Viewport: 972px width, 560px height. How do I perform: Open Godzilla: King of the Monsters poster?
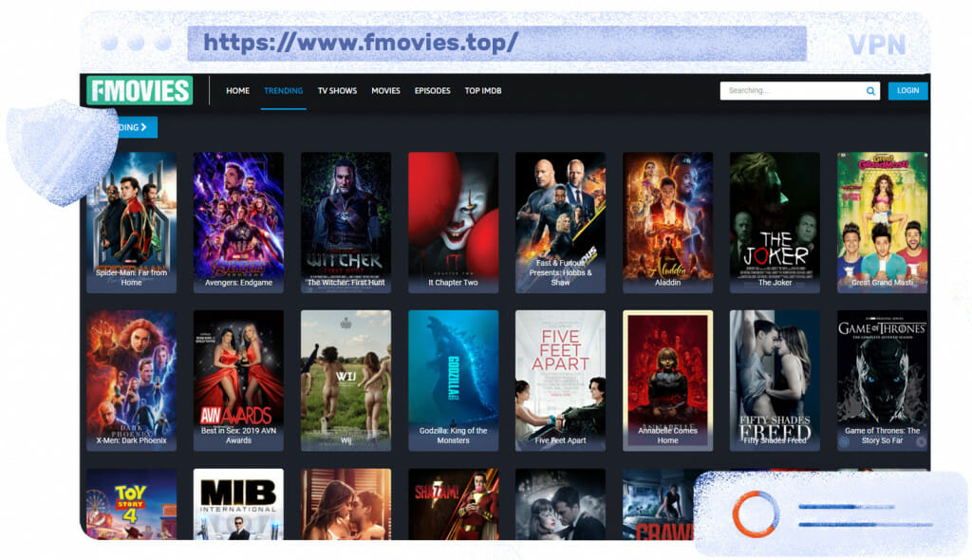tap(453, 381)
